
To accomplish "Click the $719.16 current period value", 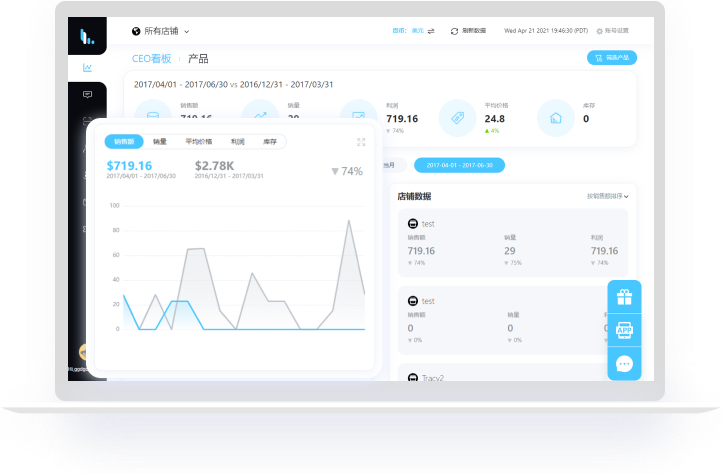I will (x=129, y=166).
